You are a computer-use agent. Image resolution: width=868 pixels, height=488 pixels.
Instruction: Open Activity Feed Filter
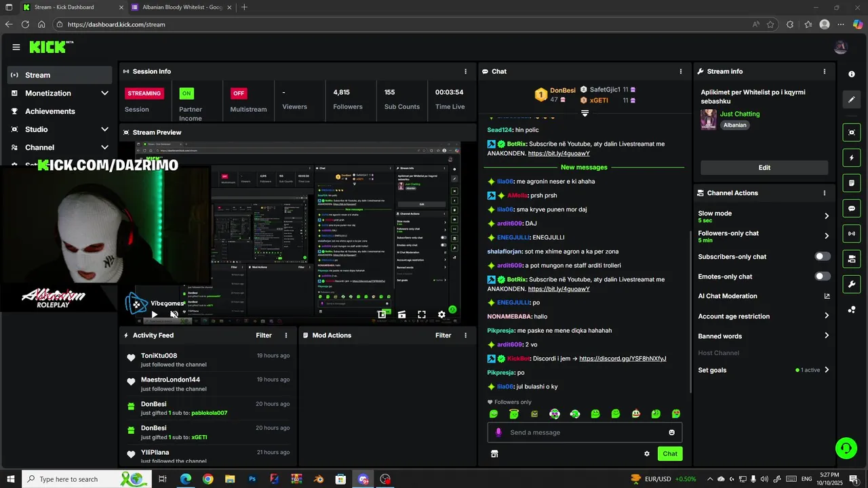(x=264, y=335)
